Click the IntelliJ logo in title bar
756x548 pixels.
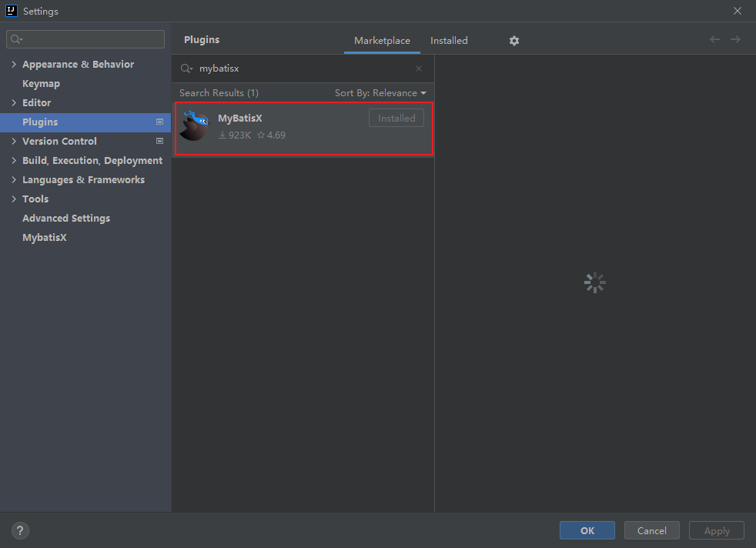coord(11,11)
